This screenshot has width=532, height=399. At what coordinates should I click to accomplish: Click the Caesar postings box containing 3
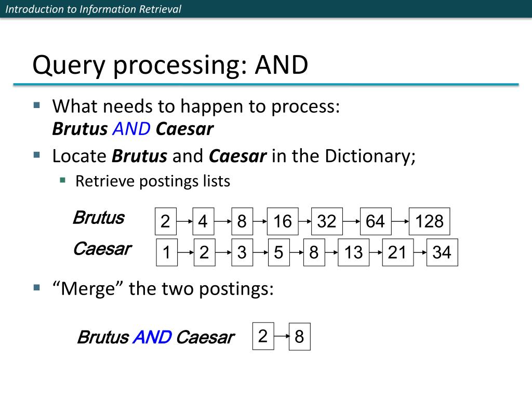(x=242, y=252)
